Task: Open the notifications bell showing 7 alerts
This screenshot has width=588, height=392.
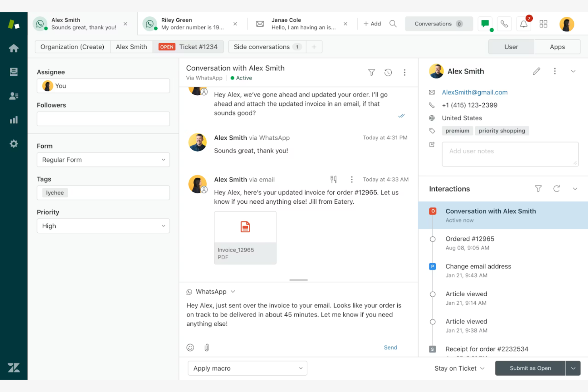Action: click(x=523, y=23)
